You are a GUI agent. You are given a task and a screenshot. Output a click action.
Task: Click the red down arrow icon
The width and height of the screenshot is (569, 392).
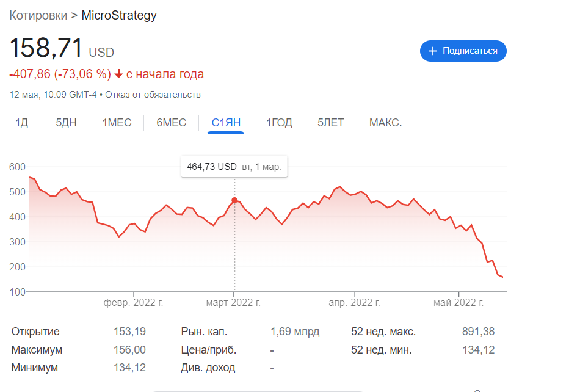tap(118, 74)
